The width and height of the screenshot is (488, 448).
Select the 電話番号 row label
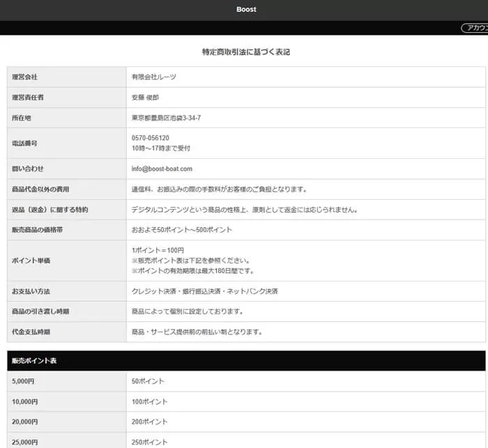click(x=24, y=144)
